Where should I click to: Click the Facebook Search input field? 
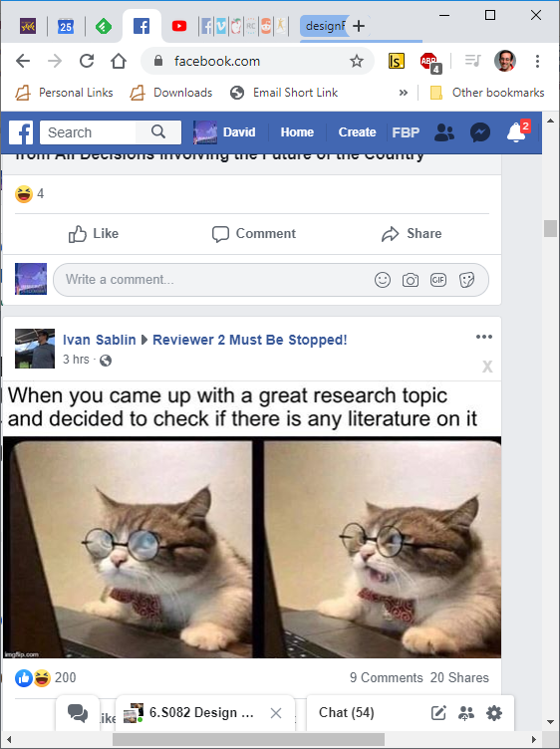pyautogui.click(x=88, y=132)
